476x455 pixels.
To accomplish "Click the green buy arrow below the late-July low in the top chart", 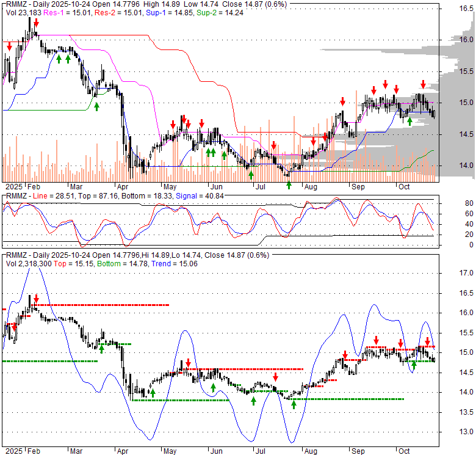I will coord(289,184).
